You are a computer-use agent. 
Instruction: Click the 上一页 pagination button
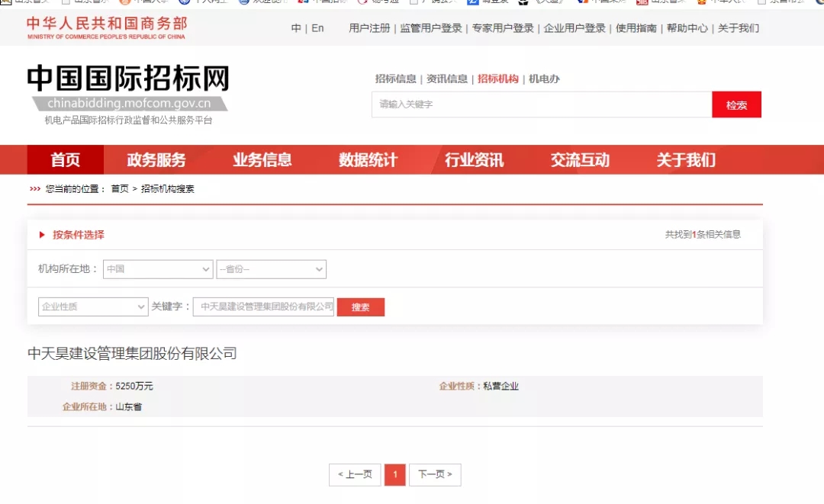(x=354, y=474)
